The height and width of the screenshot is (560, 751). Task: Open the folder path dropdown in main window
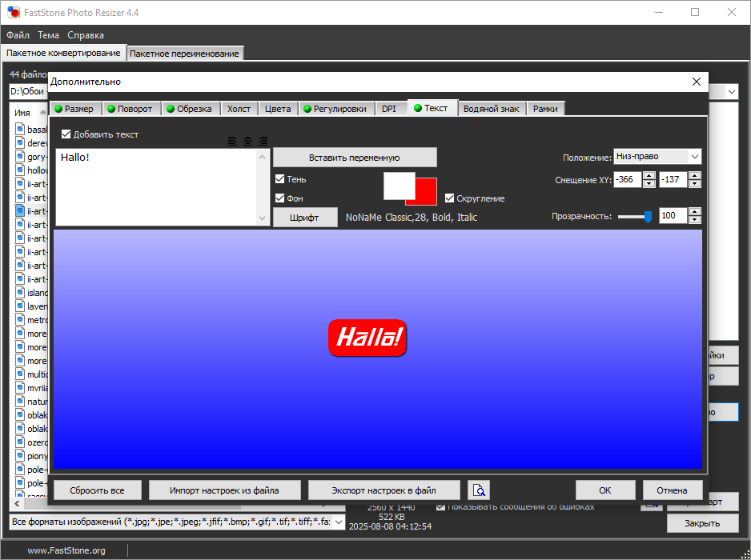732,91
